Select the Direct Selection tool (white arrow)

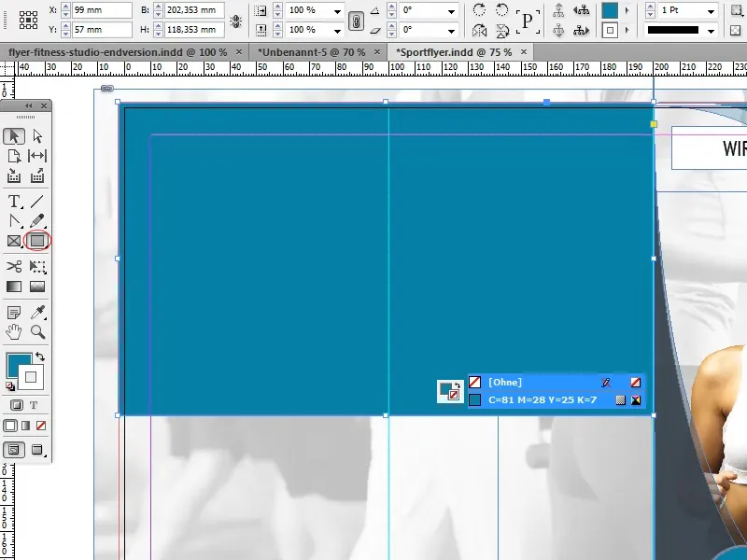37,136
